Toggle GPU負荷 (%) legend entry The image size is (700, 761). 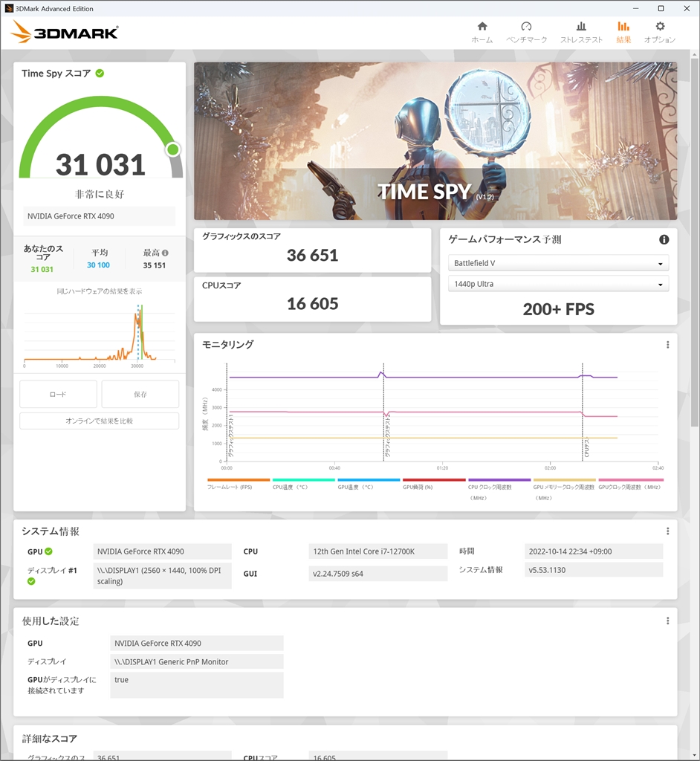pyautogui.click(x=434, y=483)
